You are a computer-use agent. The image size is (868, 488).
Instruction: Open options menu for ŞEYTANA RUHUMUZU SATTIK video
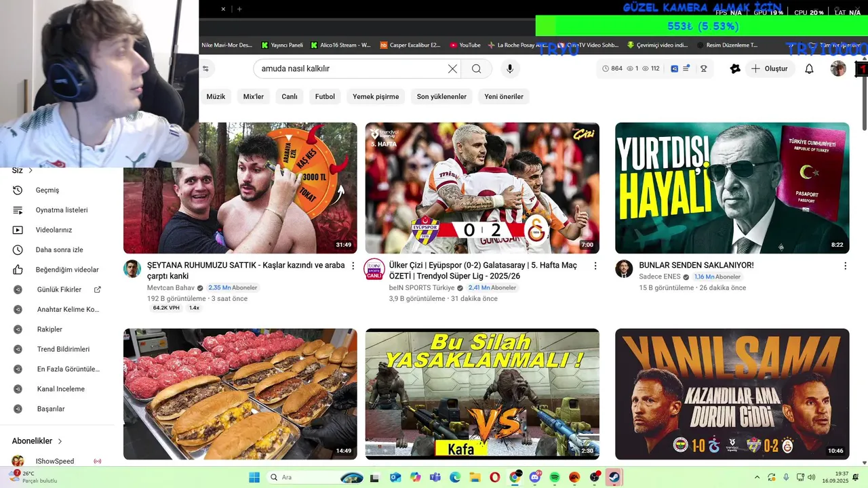coord(353,266)
